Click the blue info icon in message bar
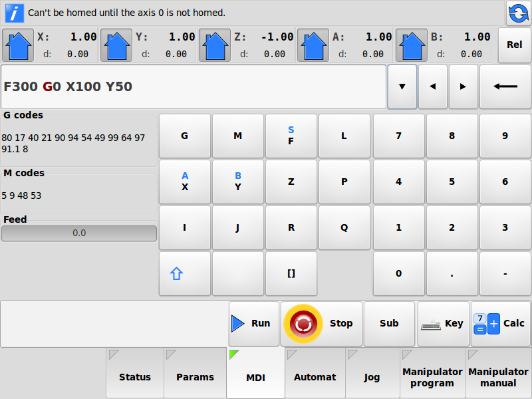The height and width of the screenshot is (399, 532). (x=14, y=13)
